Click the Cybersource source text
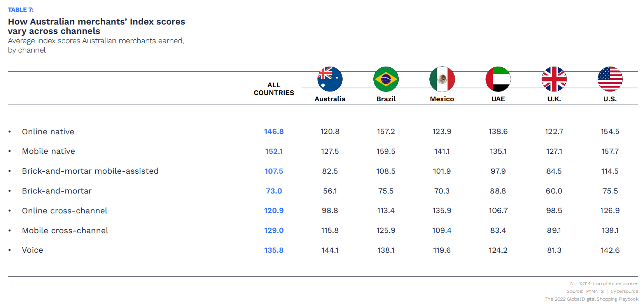This screenshot has height=308, width=644. point(624,291)
